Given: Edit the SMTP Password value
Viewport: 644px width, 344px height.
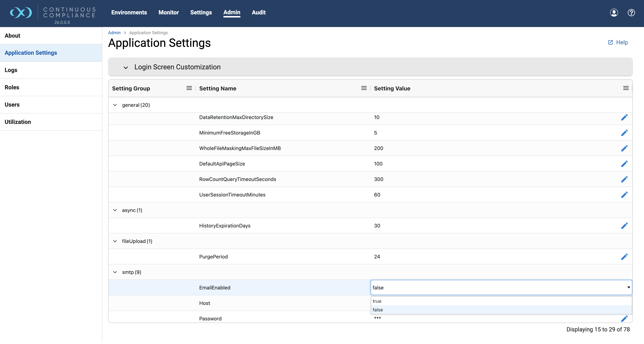Looking at the screenshot, I should click(625, 319).
